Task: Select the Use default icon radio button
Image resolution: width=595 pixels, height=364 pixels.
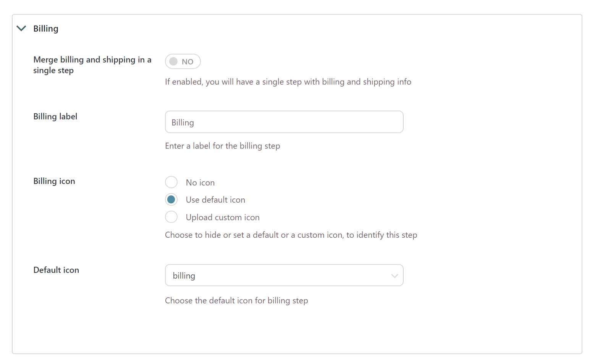Action: tap(171, 200)
